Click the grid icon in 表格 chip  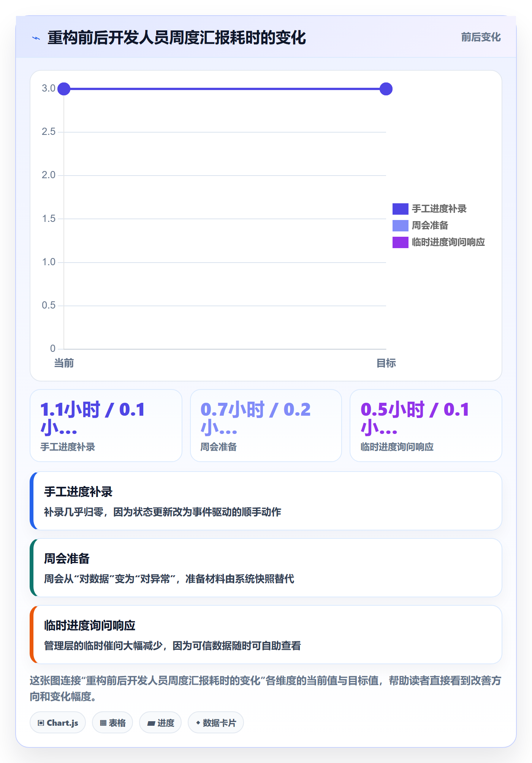pos(103,723)
